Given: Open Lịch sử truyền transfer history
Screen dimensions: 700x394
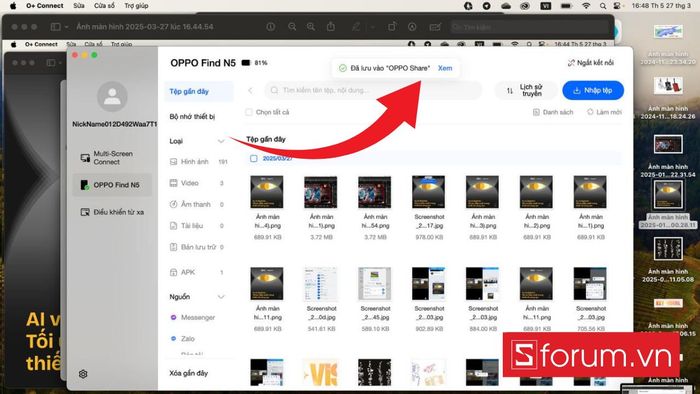Looking at the screenshot, I should click(525, 90).
